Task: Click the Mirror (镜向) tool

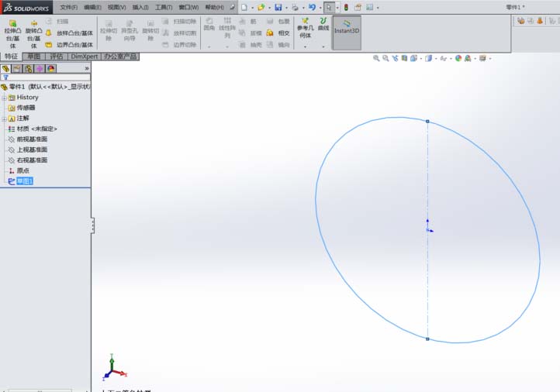Action: 278,45
